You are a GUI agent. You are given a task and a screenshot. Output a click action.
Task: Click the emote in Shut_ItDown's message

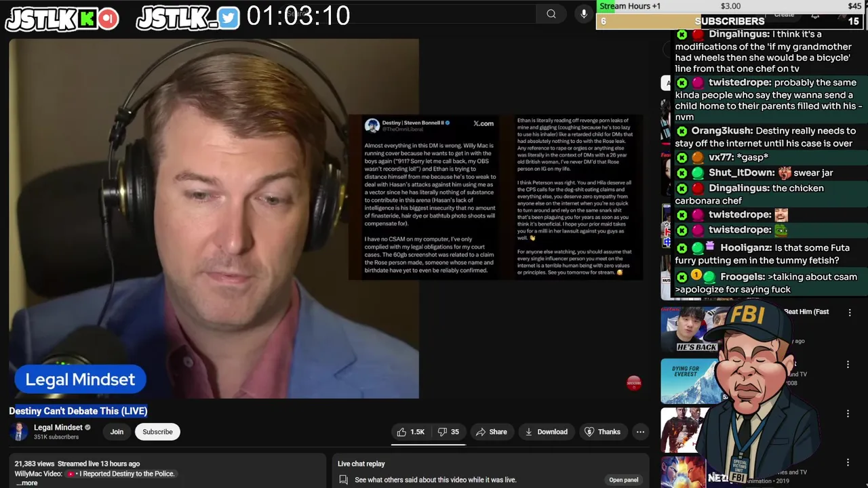coord(785,173)
